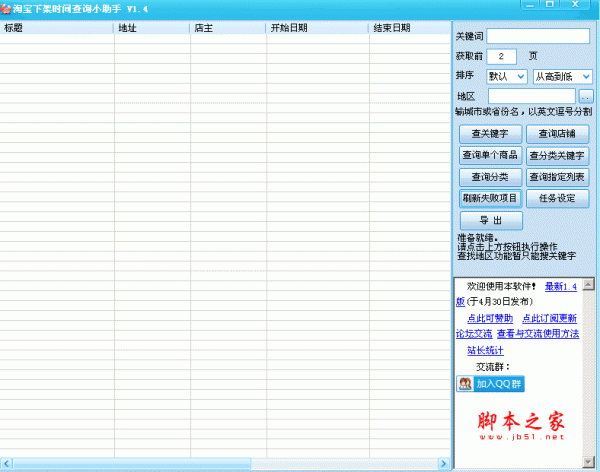Click the 地区 region input field

[532, 96]
